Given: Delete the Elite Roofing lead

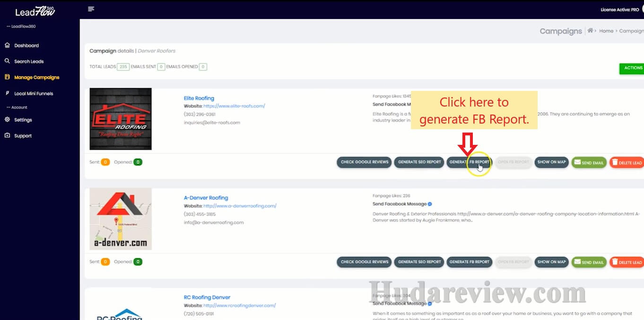Looking at the screenshot, I should point(627,162).
